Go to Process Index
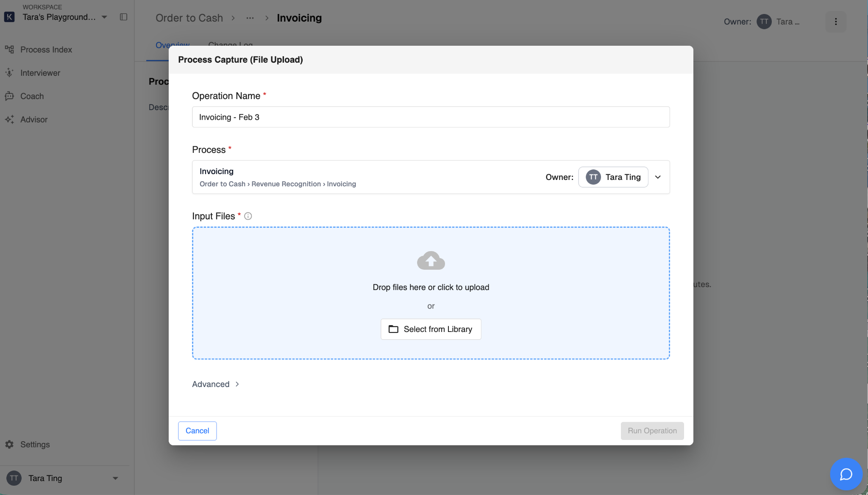The width and height of the screenshot is (868, 495). point(46,50)
